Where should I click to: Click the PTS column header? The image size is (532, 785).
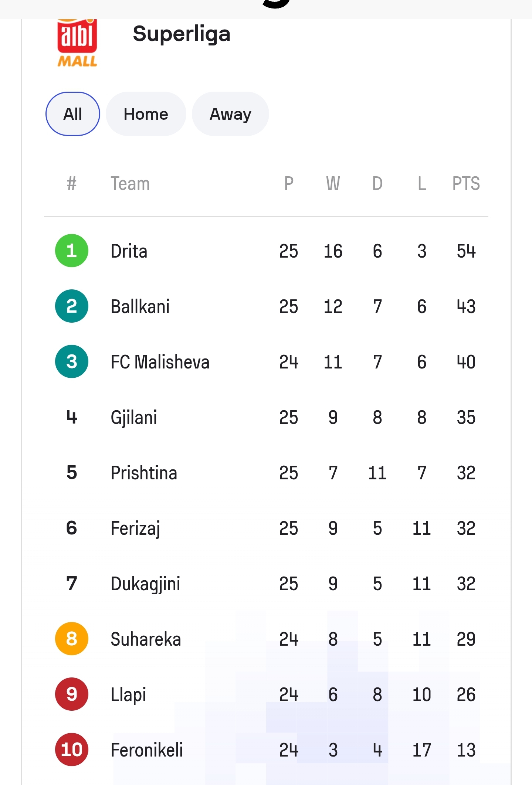click(466, 183)
